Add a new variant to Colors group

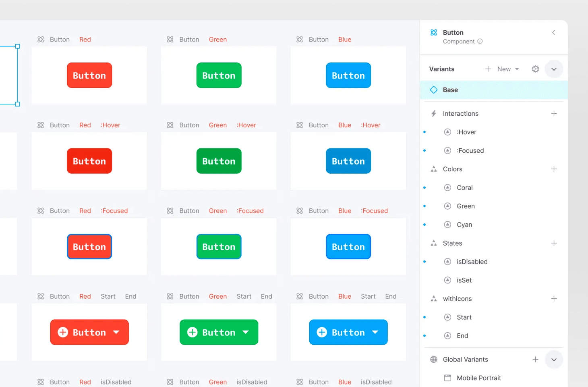coord(554,169)
